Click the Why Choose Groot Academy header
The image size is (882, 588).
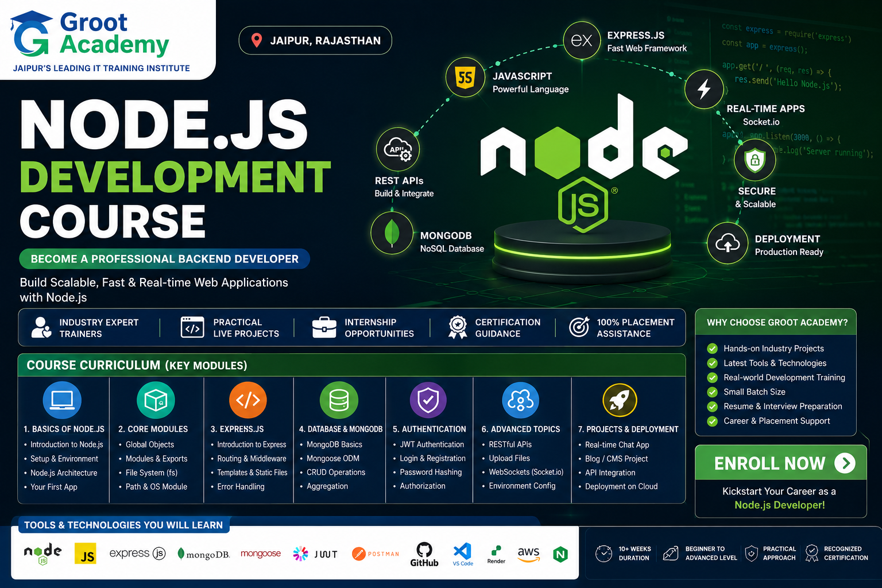coord(776,322)
